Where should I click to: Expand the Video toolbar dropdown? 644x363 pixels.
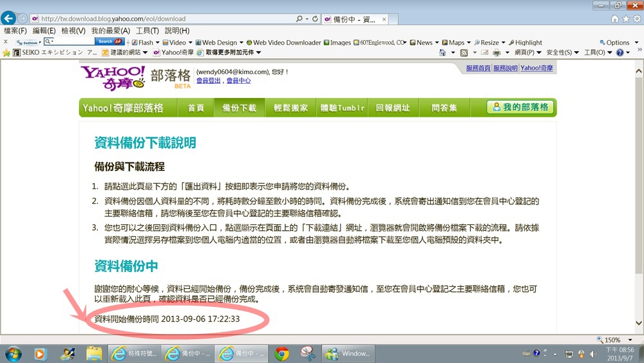click(190, 43)
